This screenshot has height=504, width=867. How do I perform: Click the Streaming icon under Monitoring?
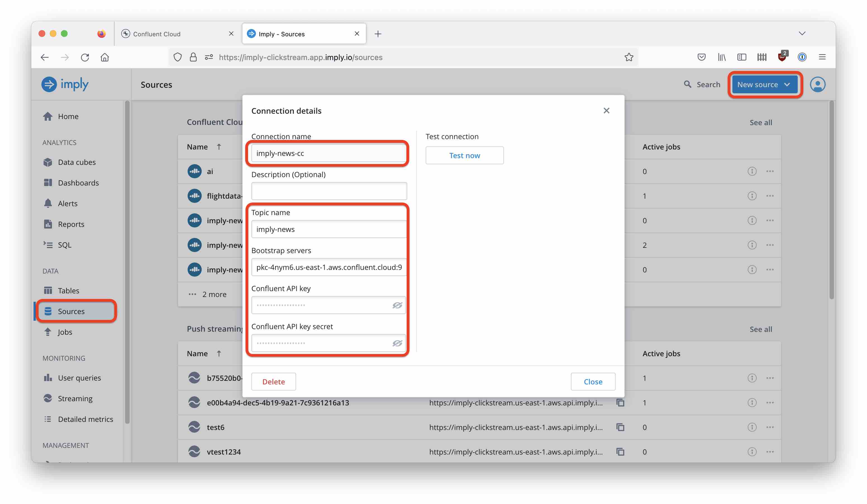(x=48, y=398)
